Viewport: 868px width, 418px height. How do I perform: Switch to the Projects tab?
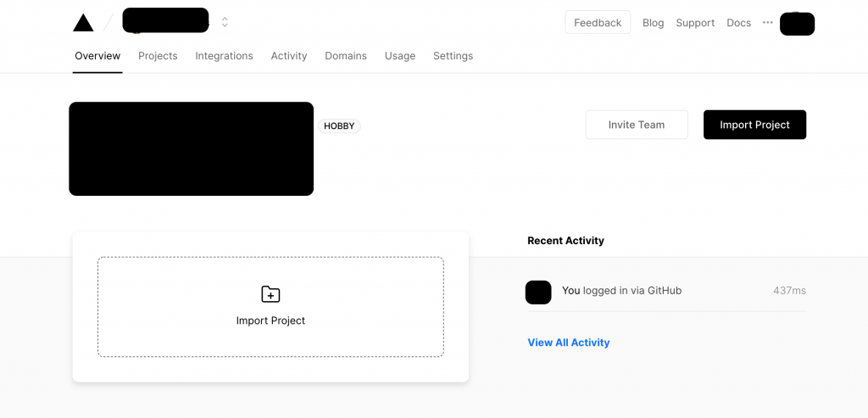pyautogui.click(x=158, y=56)
